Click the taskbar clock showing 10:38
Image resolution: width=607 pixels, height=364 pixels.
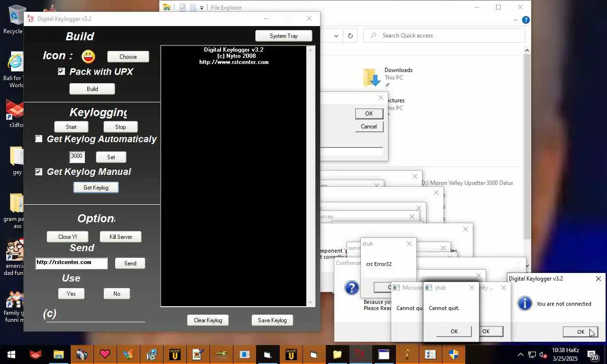(x=565, y=354)
